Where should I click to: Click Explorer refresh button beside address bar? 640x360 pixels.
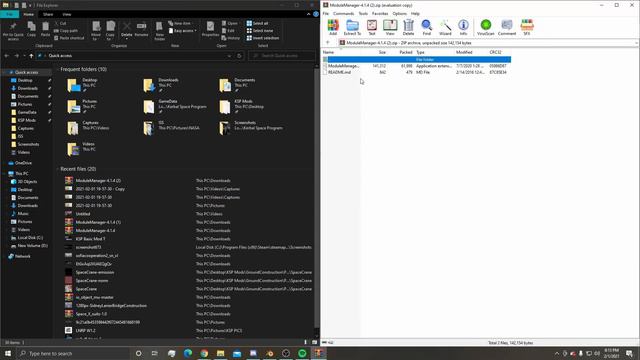pyautogui.click(x=239, y=56)
